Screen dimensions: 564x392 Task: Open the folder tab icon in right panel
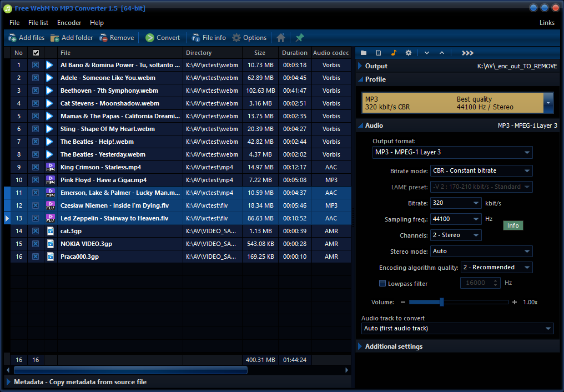click(364, 53)
